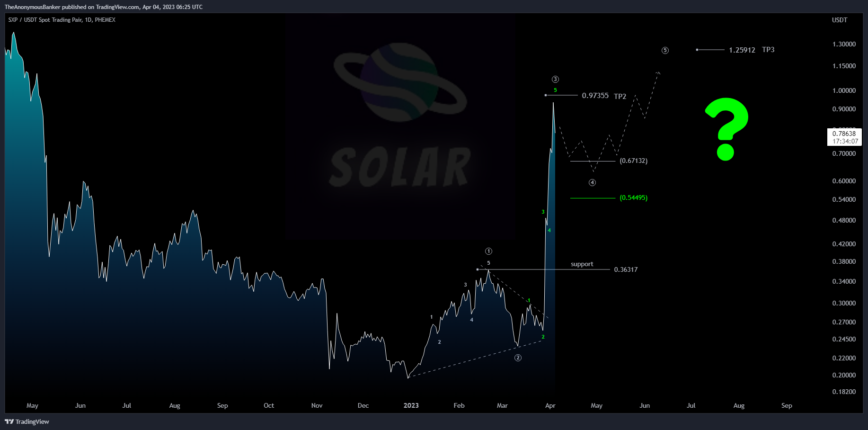Screen dimensions: 868x430
Task: Click the 1.30000 price axis label
Action: pyautogui.click(x=844, y=44)
